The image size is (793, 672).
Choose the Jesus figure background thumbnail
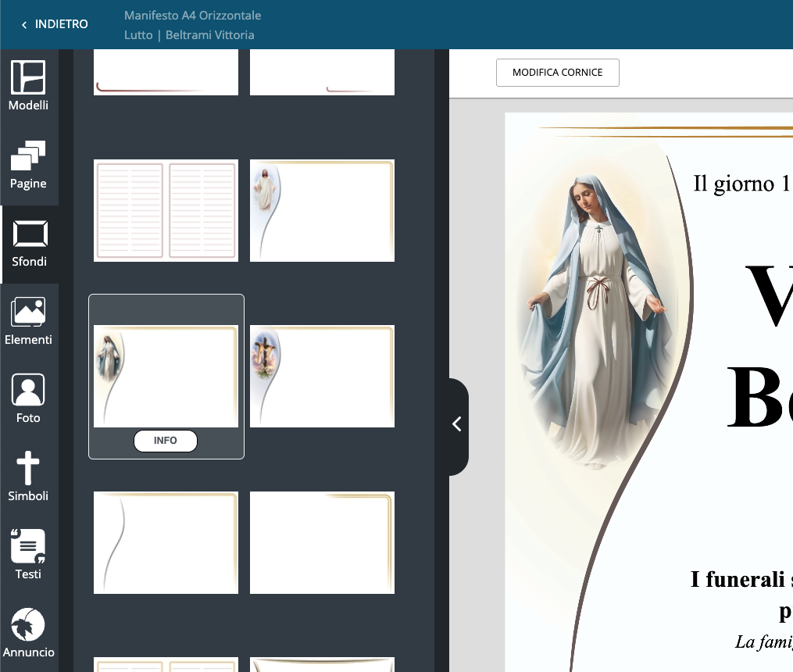point(322,210)
